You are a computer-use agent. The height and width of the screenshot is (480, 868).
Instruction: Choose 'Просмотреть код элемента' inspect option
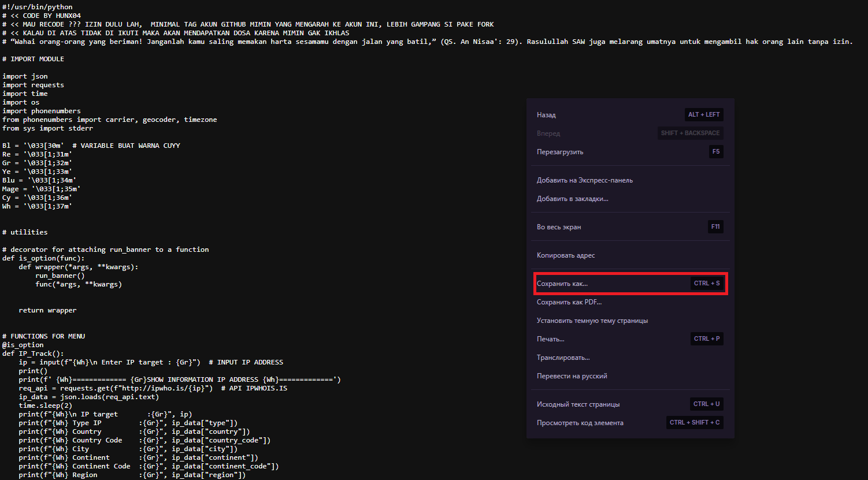[580, 423]
